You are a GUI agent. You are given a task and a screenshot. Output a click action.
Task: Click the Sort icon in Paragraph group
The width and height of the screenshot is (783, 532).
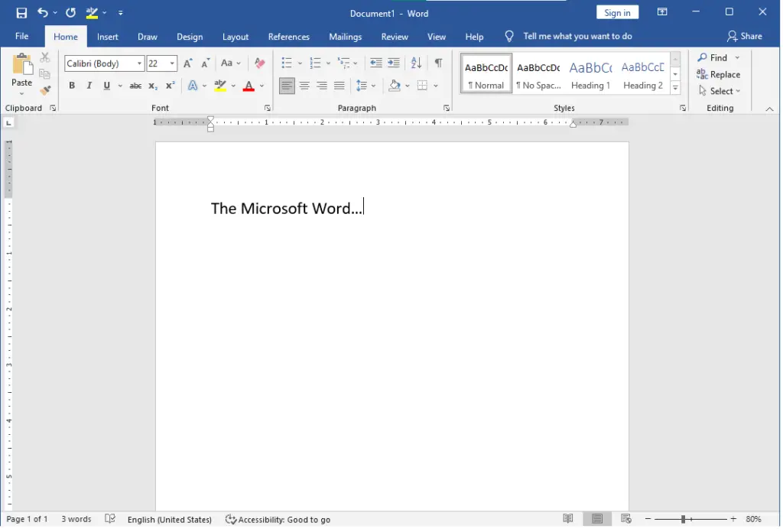click(x=416, y=63)
